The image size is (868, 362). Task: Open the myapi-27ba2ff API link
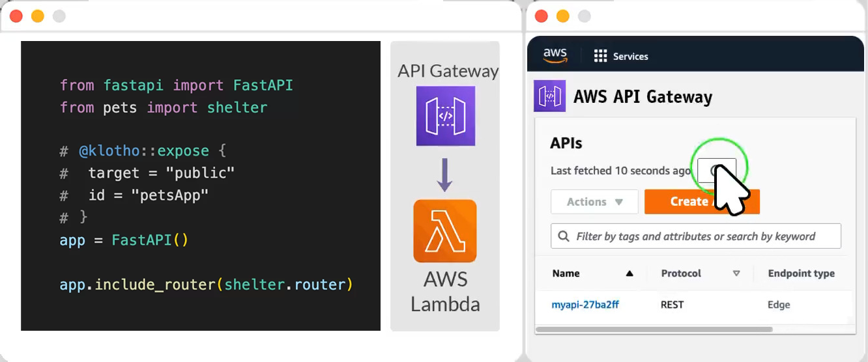point(585,305)
